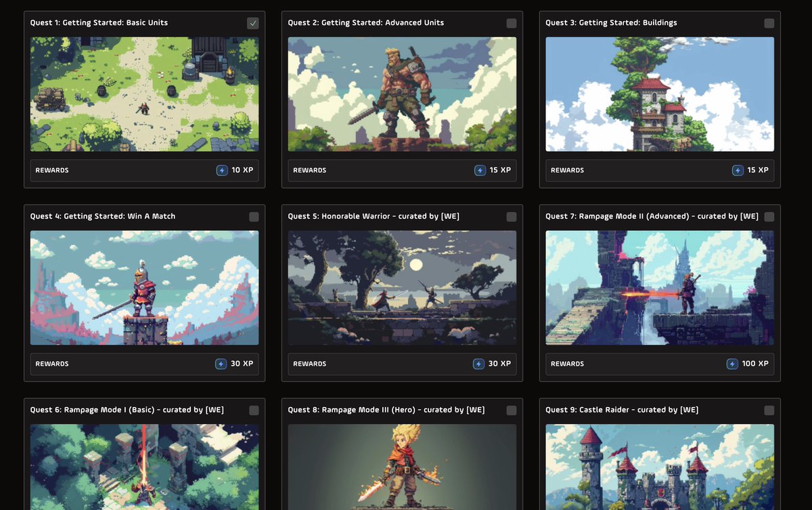This screenshot has height=510, width=812.
Task: Open the Quest 6 forest ruins thumbnail
Action: tap(144, 467)
